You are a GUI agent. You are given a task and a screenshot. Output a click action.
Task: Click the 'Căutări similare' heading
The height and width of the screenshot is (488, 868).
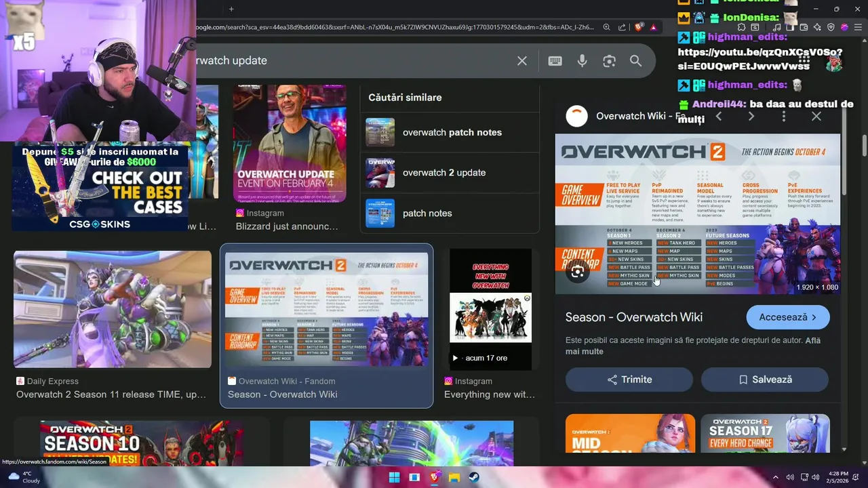[x=405, y=98]
